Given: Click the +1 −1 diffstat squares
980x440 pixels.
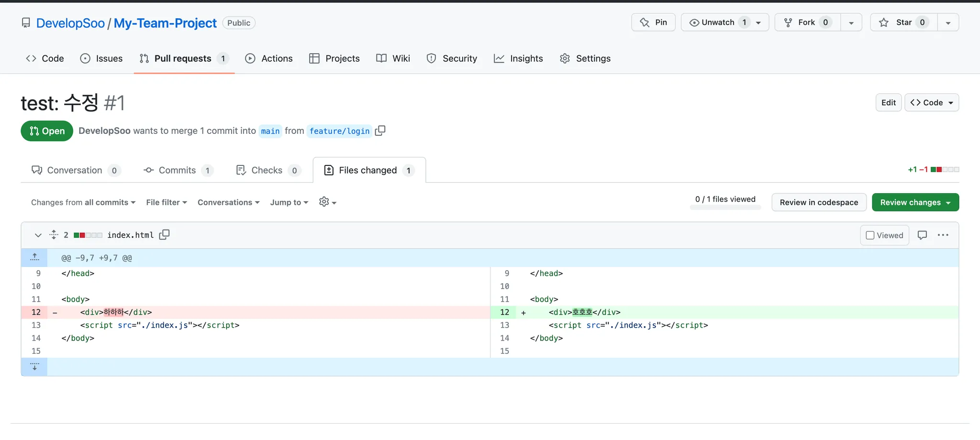Looking at the screenshot, I should [945, 169].
